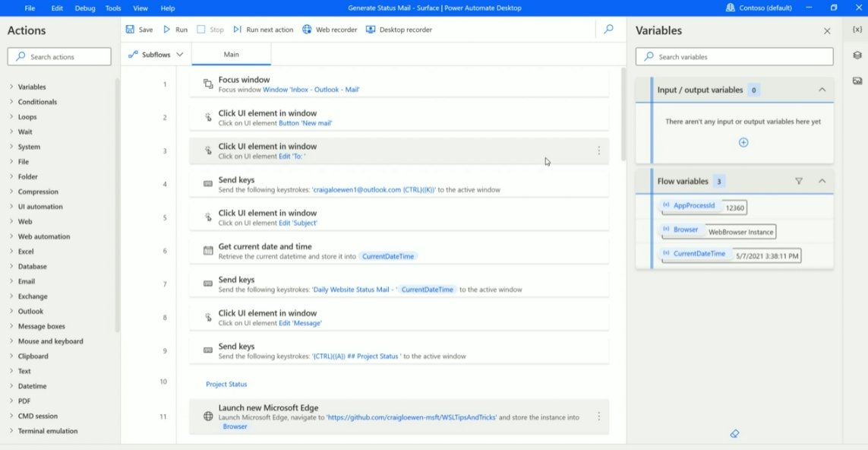This screenshot has height=450, width=868.
Task: Click the flow search magnifier icon
Action: 608,29
